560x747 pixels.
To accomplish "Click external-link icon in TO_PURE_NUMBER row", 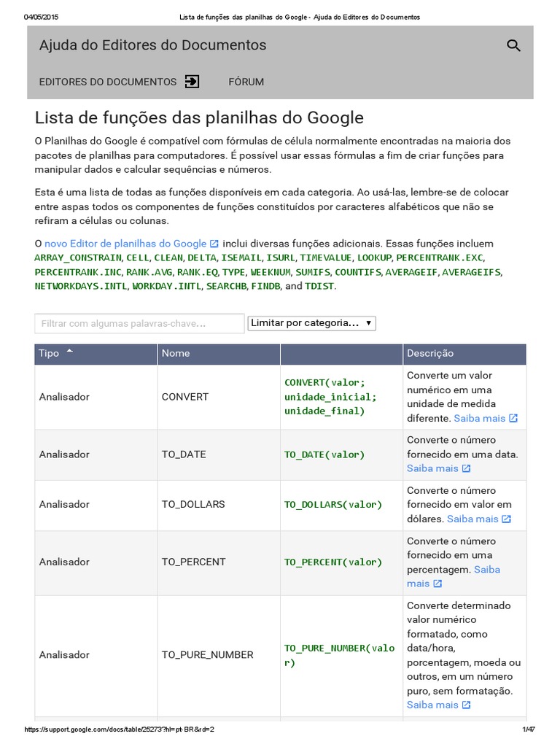I will tap(466, 705).
